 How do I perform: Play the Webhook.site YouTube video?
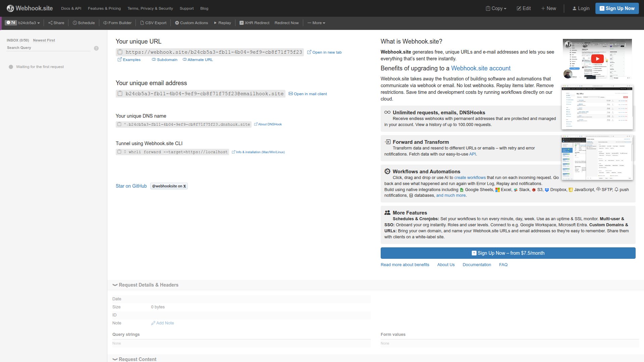coord(597,59)
